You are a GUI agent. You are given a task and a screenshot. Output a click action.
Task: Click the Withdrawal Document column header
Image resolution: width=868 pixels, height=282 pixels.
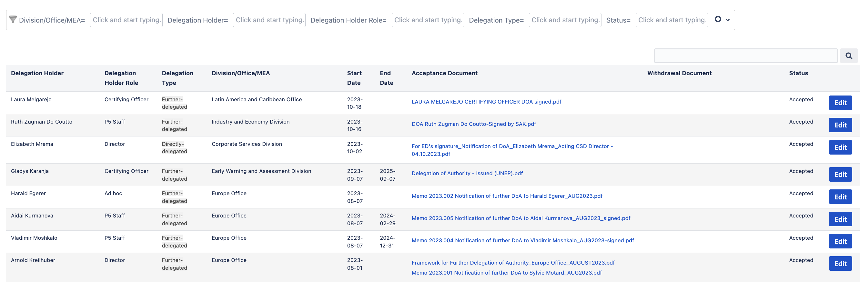pyautogui.click(x=679, y=73)
